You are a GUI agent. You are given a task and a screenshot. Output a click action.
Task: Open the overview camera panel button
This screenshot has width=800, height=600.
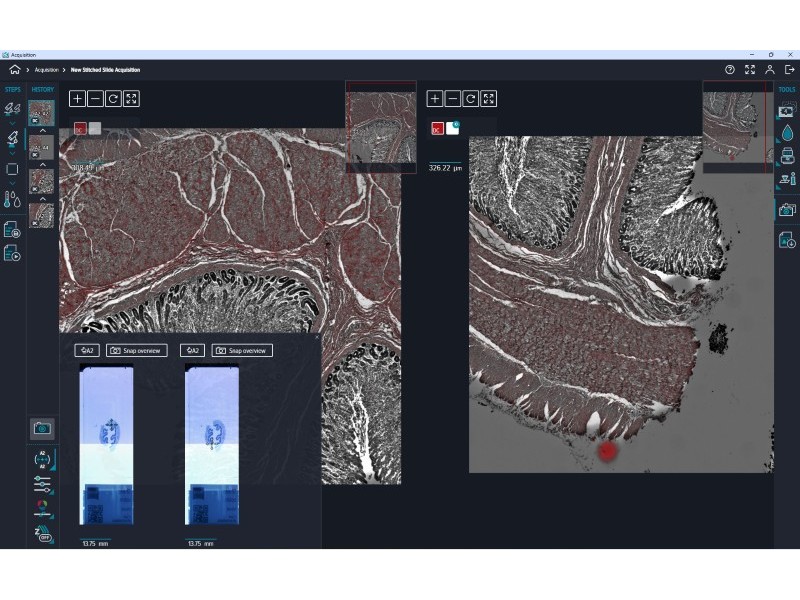[x=42, y=429]
